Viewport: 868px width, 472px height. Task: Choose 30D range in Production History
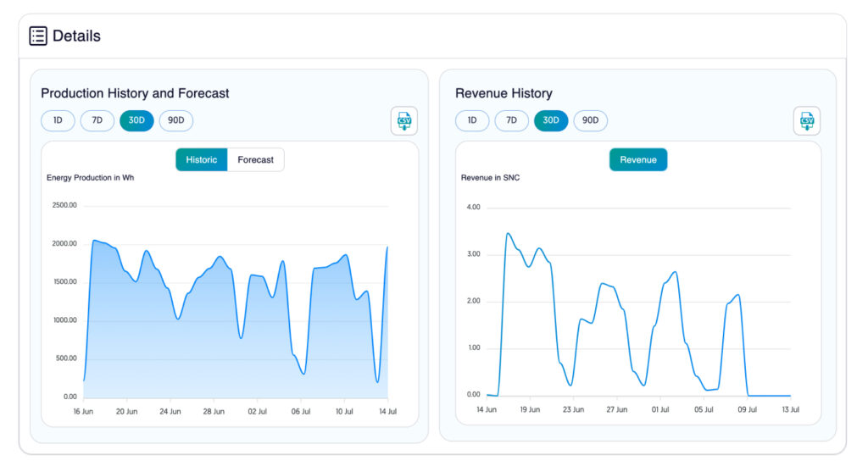[136, 120]
